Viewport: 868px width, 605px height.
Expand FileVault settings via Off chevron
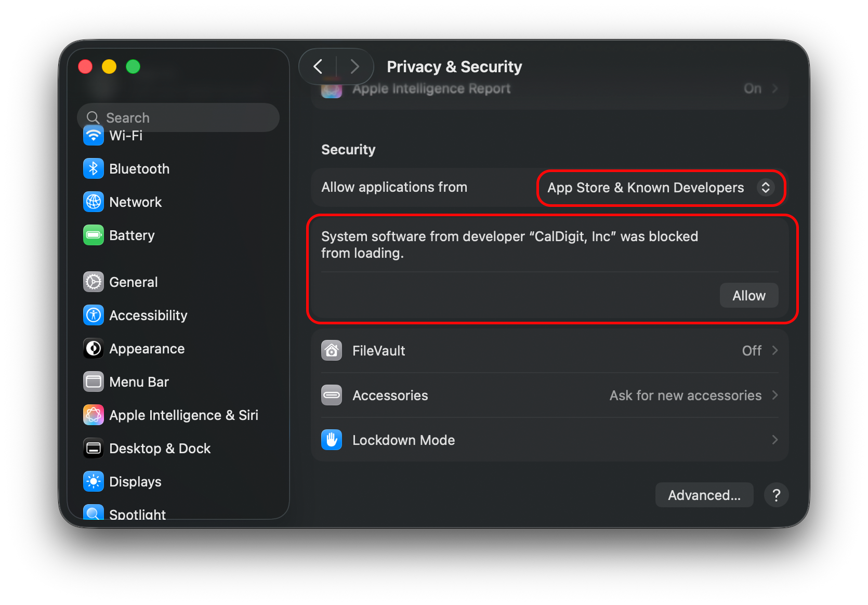774,351
